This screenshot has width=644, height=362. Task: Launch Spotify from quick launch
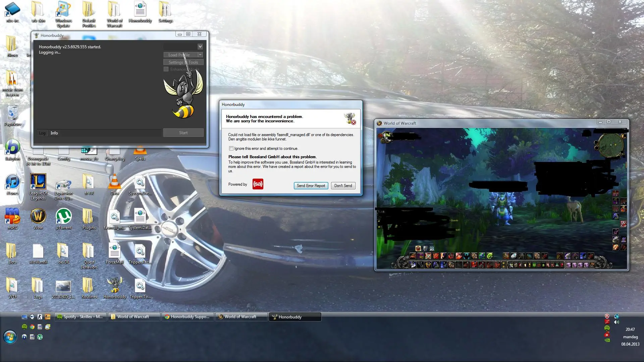[24, 327]
